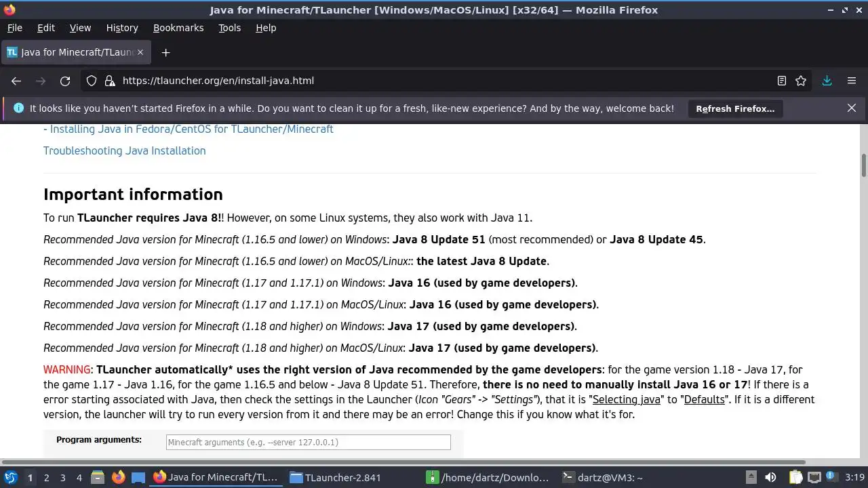Viewport: 868px width, 488px height.
Task: Open the View menu
Action: [x=80, y=28]
